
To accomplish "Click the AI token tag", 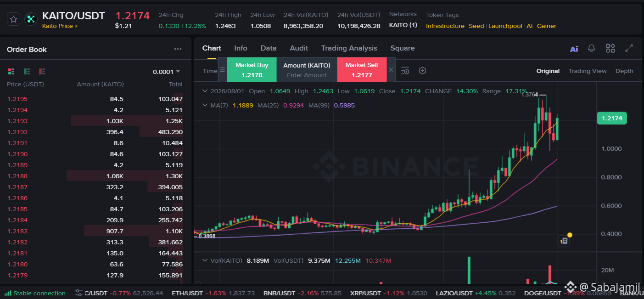I will 530,26.
